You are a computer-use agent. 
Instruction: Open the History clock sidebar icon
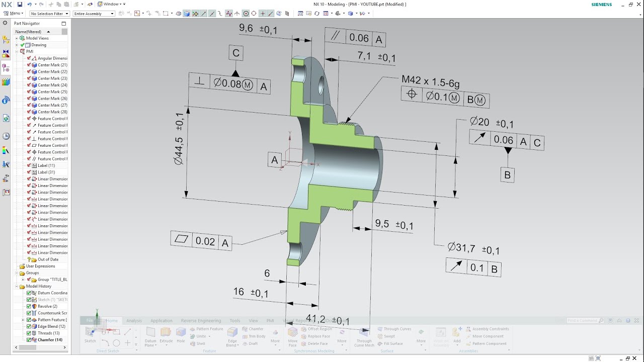pyautogui.click(x=6, y=136)
